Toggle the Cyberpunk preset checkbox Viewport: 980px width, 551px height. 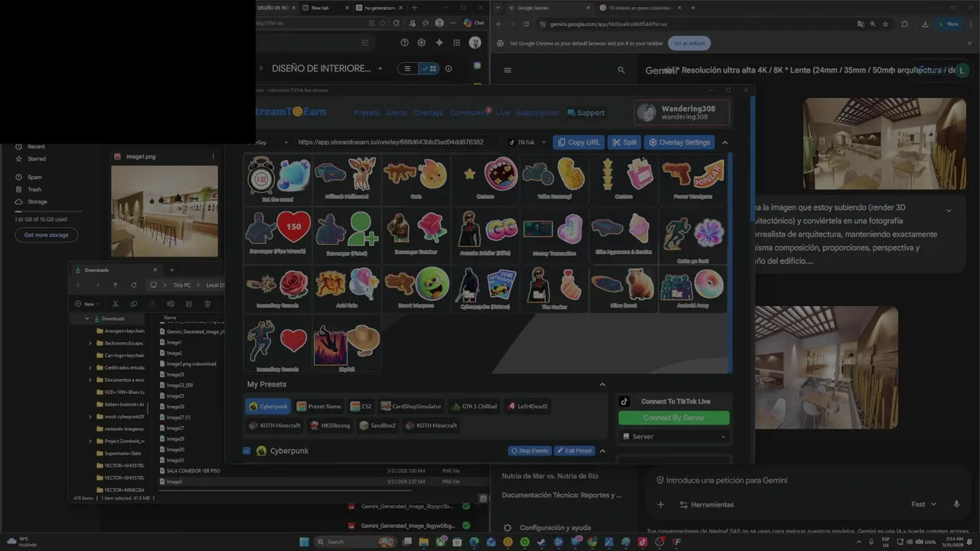pos(247,451)
